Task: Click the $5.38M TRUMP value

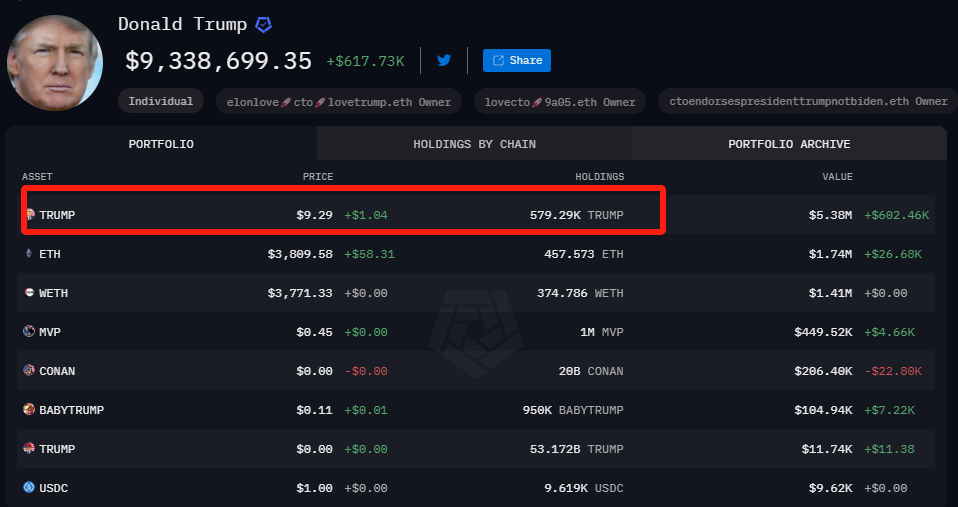Action: 830,215
